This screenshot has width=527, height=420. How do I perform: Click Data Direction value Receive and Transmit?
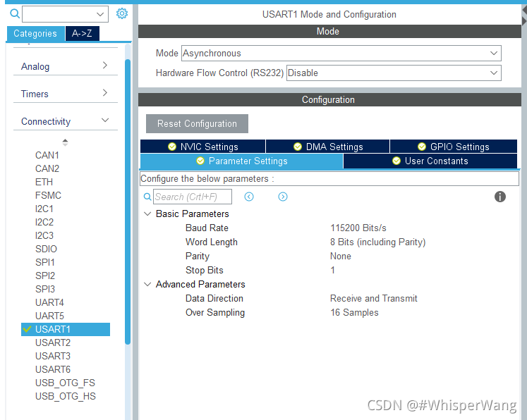click(x=373, y=299)
